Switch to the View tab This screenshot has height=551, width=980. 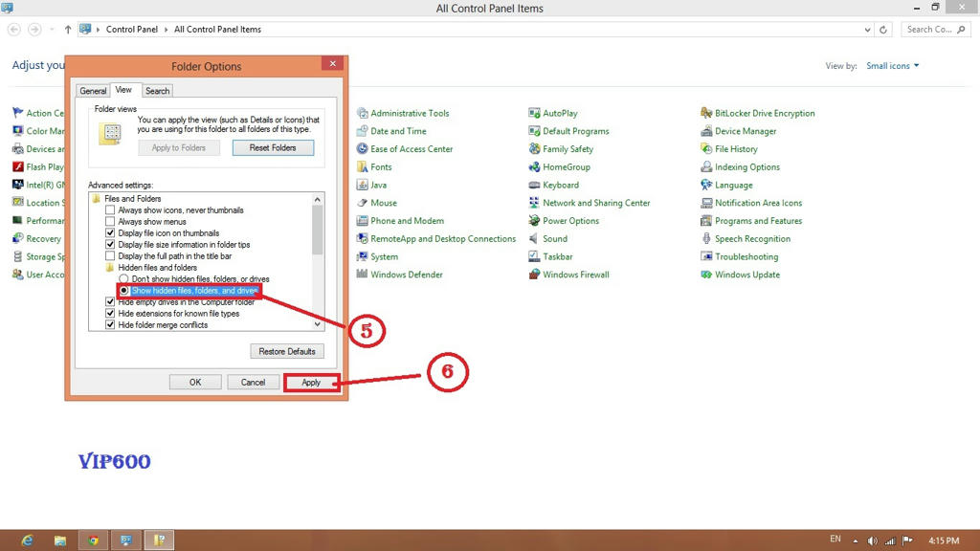tap(123, 90)
